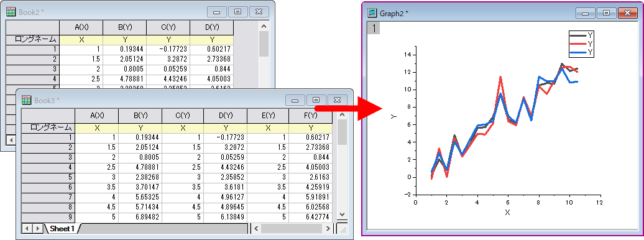The image size is (644, 240).
Task: Restore the Graph2 window
Action: [606, 13]
